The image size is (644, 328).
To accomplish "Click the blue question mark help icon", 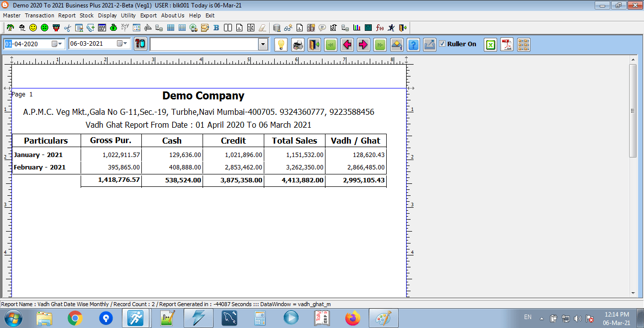I will (x=413, y=45).
